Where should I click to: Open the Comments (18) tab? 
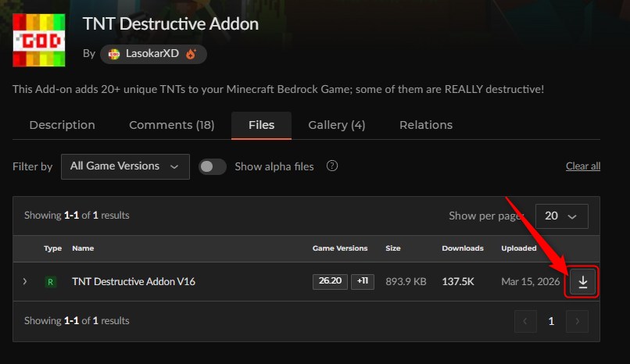171,125
